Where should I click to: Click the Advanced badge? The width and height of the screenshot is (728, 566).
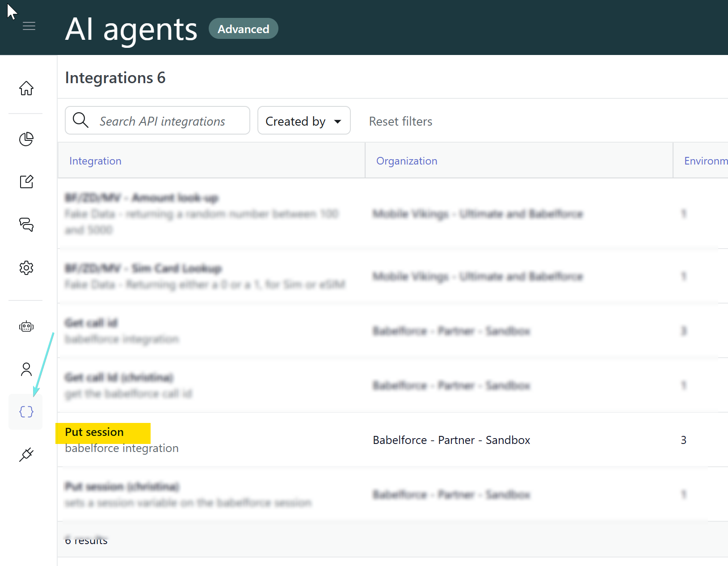click(x=243, y=29)
